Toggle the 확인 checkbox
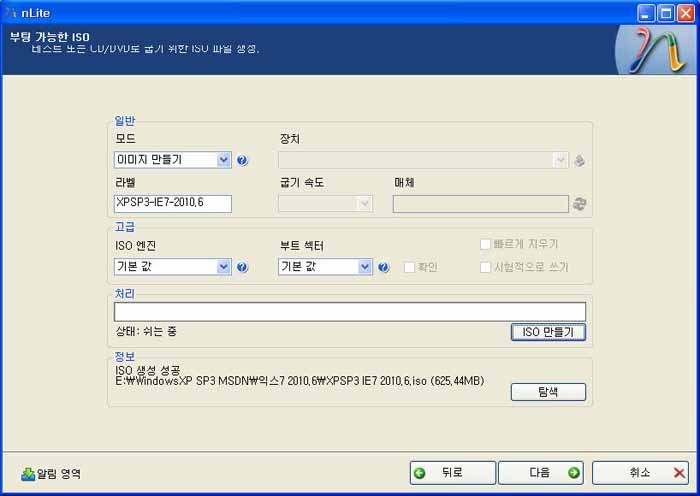Image resolution: width=700 pixels, height=496 pixels. coord(409,267)
